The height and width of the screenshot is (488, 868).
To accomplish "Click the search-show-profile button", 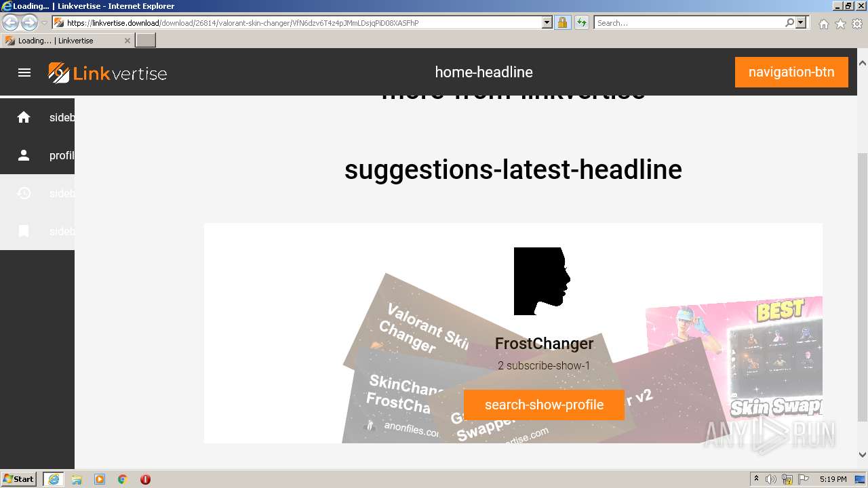I will click(x=544, y=405).
